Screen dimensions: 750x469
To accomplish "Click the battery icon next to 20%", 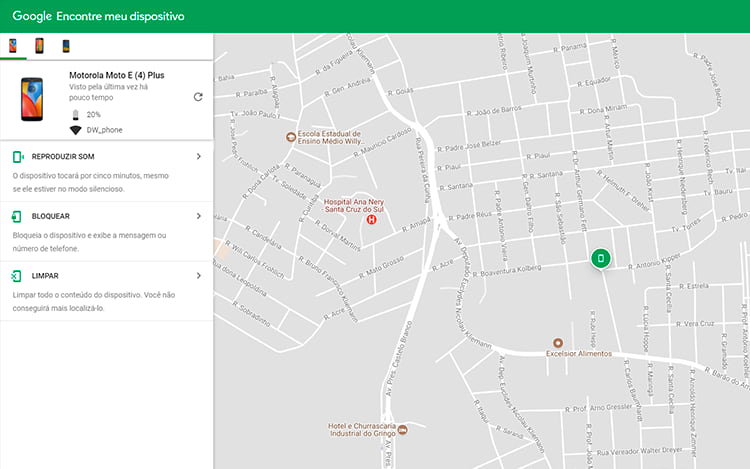I will [x=76, y=115].
